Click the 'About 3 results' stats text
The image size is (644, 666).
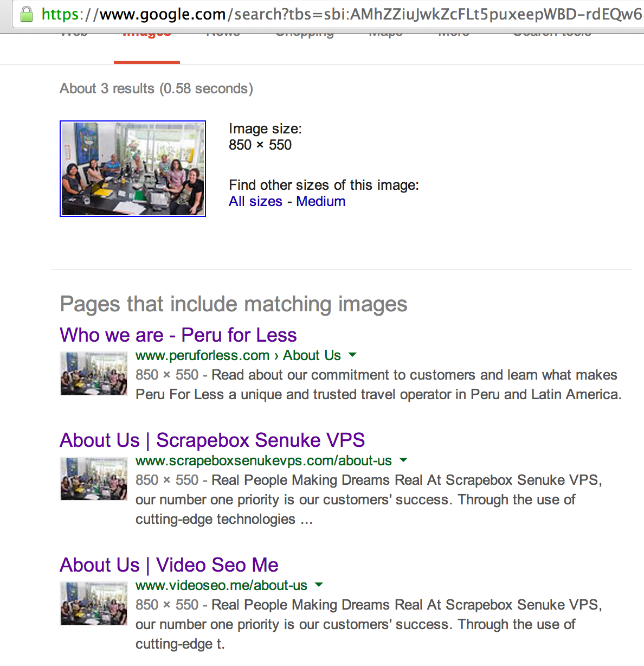156,88
